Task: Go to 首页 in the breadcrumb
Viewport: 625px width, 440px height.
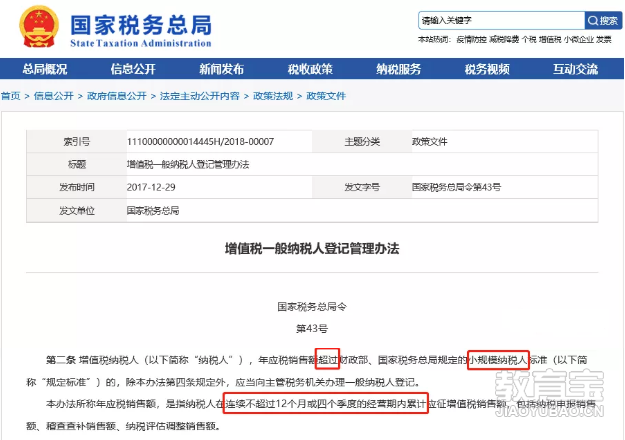Action: click(10, 96)
